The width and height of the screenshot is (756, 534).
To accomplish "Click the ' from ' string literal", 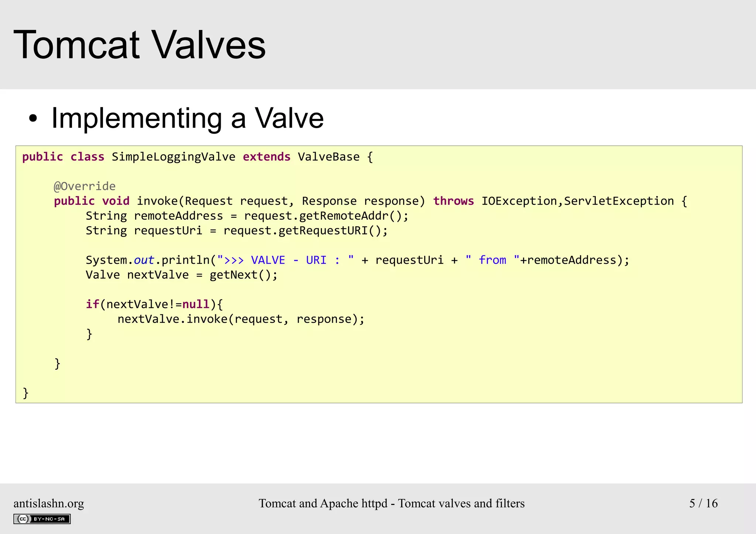I will (492, 260).
